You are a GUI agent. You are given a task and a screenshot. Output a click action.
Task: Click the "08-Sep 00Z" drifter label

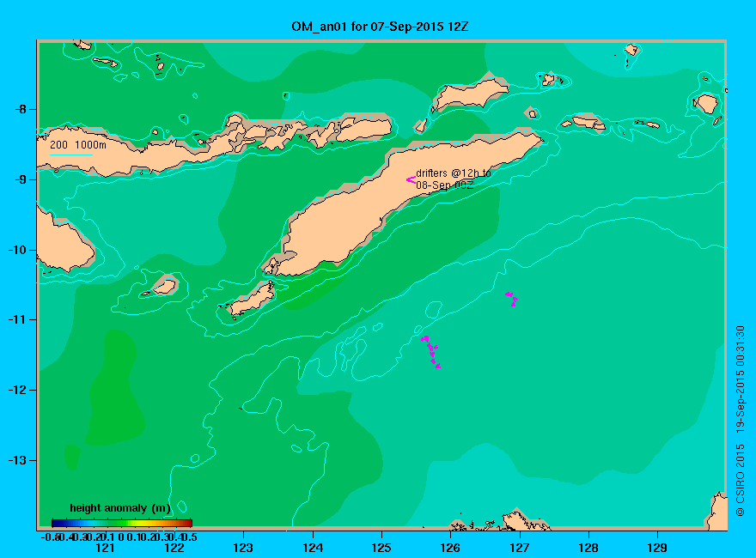[444, 185]
